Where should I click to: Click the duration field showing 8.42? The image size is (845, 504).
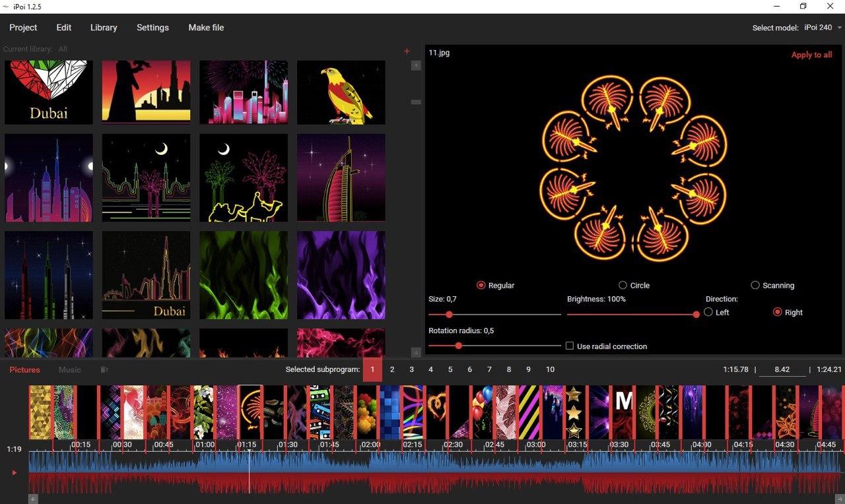[x=782, y=369]
